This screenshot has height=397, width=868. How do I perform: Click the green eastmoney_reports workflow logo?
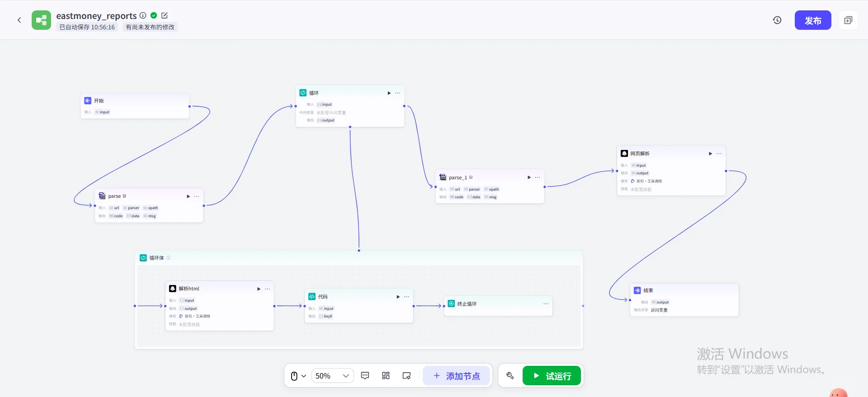41,20
